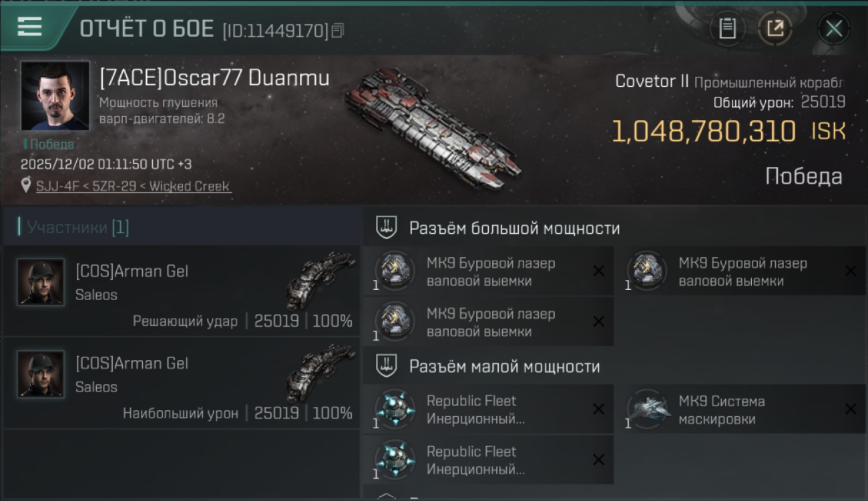
Task: Open the МК9 Система маскировки module icon
Action: pyautogui.click(x=648, y=409)
